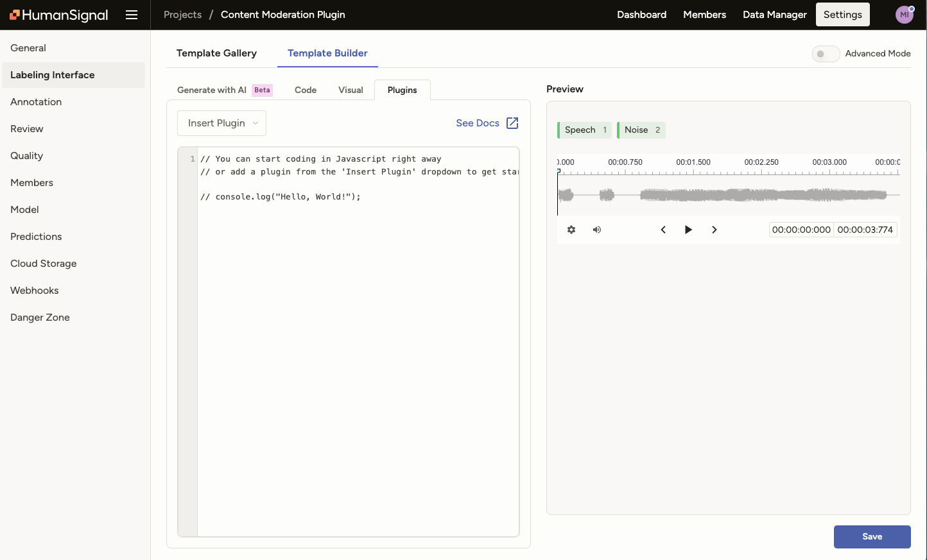The width and height of the screenshot is (927, 560).
Task: Click the console.log comment line
Action: (281, 197)
